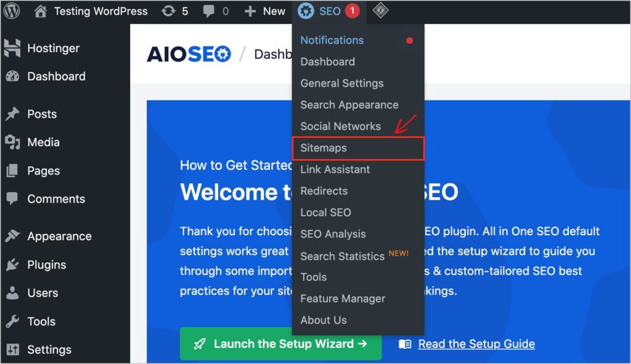631x364 pixels.
Task: Open Pages in the sidebar
Action: pos(44,171)
